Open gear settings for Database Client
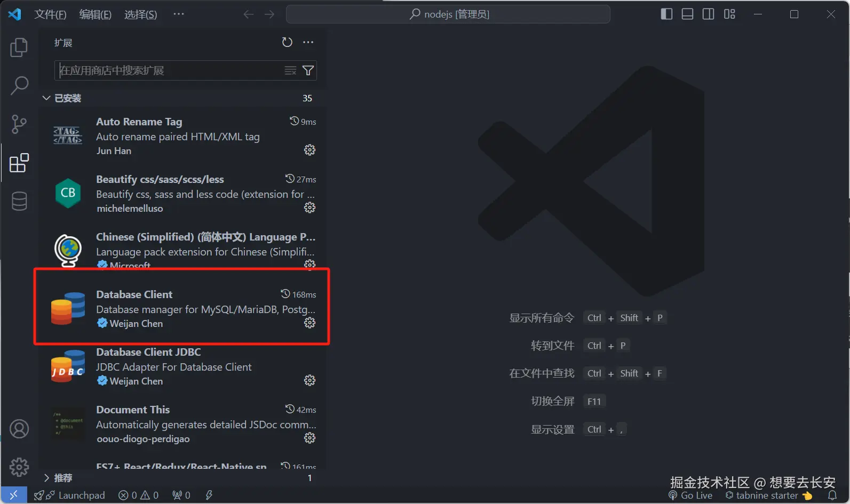Viewport: 850px width, 504px height. (309, 323)
